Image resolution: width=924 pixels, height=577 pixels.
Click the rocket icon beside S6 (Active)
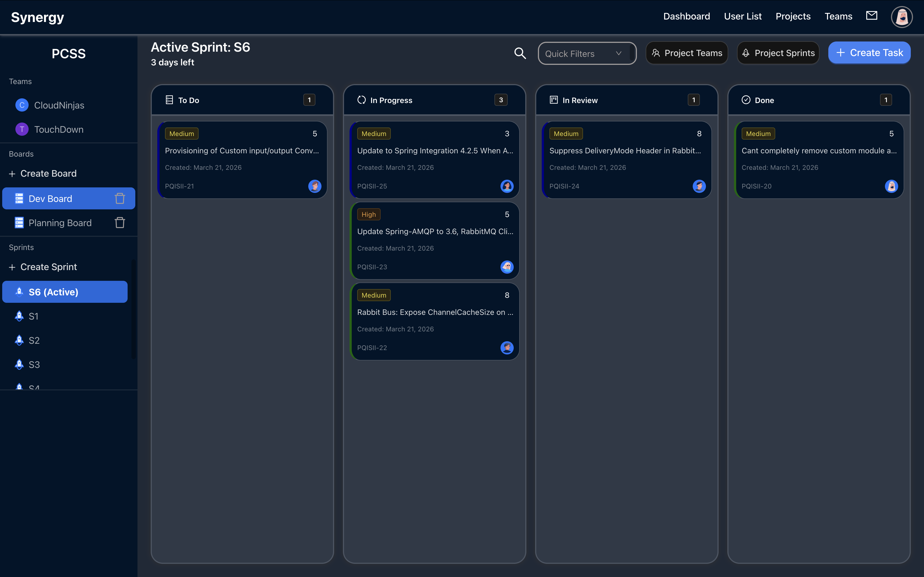pos(19,292)
